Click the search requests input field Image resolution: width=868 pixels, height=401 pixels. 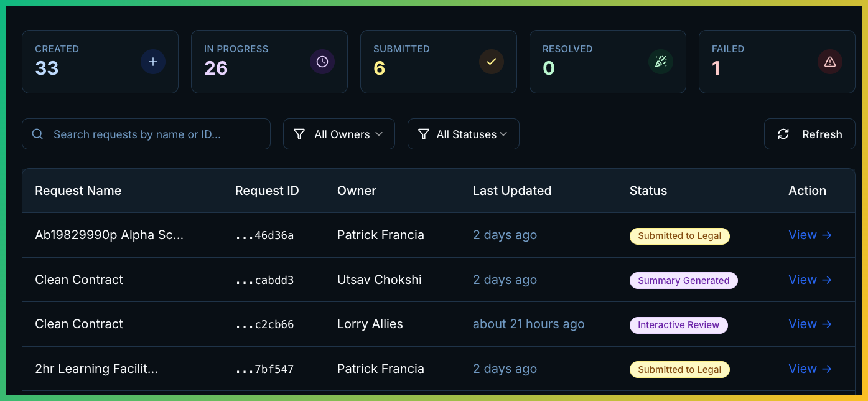click(x=146, y=134)
